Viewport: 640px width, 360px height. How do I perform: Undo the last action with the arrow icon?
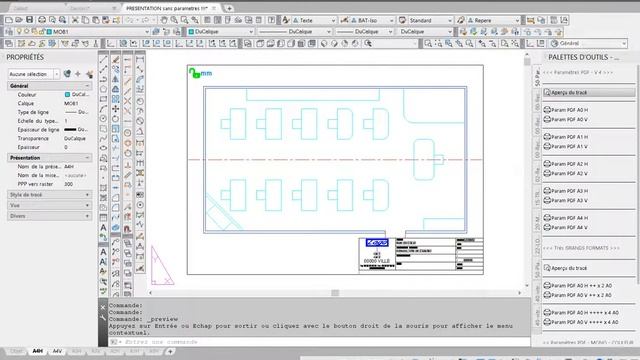coord(130,20)
